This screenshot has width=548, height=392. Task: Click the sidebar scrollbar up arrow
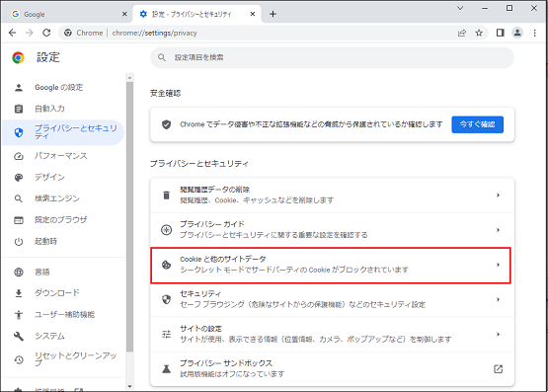point(129,78)
